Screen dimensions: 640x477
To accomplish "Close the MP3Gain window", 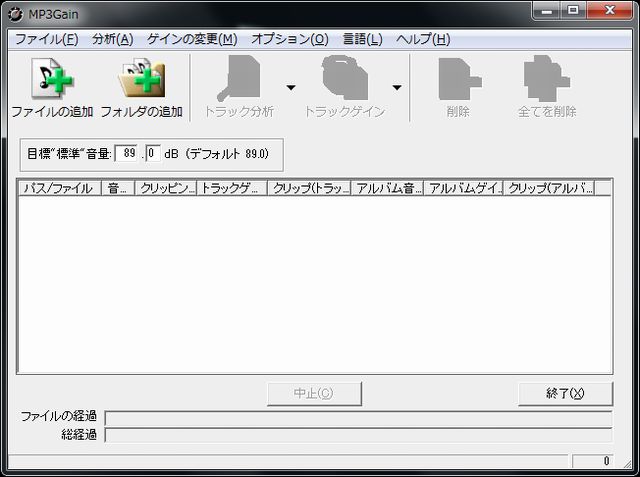I will pyautogui.click(x=610, y=10).
